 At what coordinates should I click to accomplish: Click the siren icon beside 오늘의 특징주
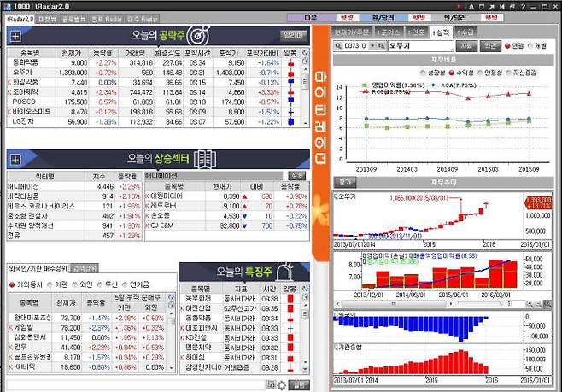pos(285,272)
